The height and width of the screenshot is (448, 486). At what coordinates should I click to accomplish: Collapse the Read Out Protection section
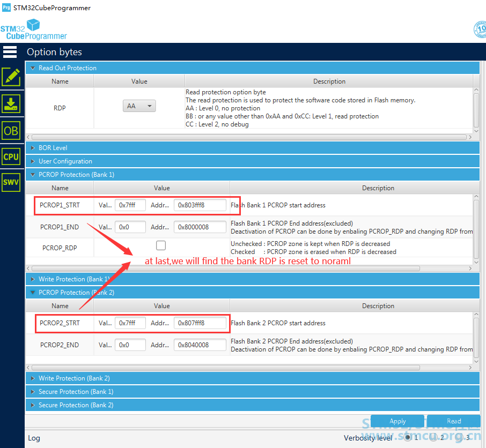point(252,68)
